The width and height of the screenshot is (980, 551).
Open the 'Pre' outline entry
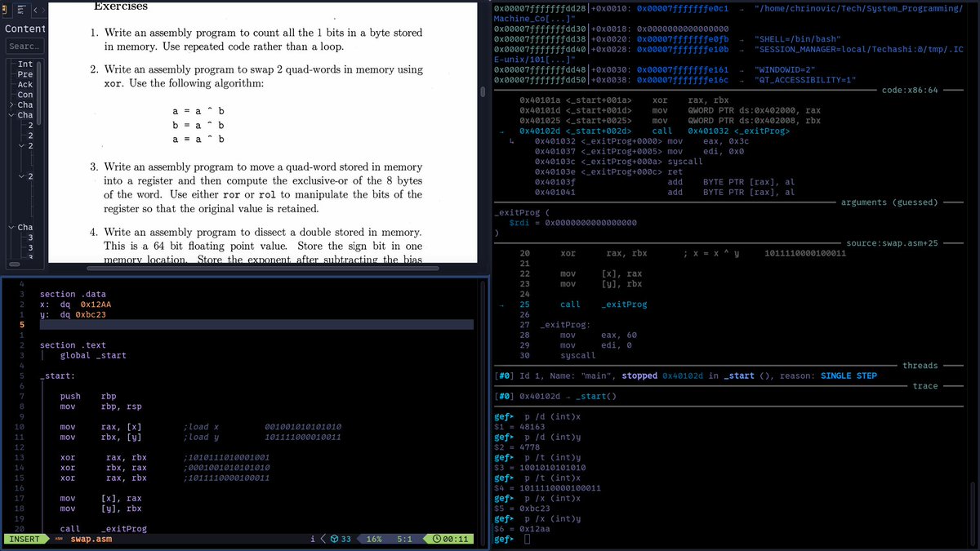[x=25, y=74]
